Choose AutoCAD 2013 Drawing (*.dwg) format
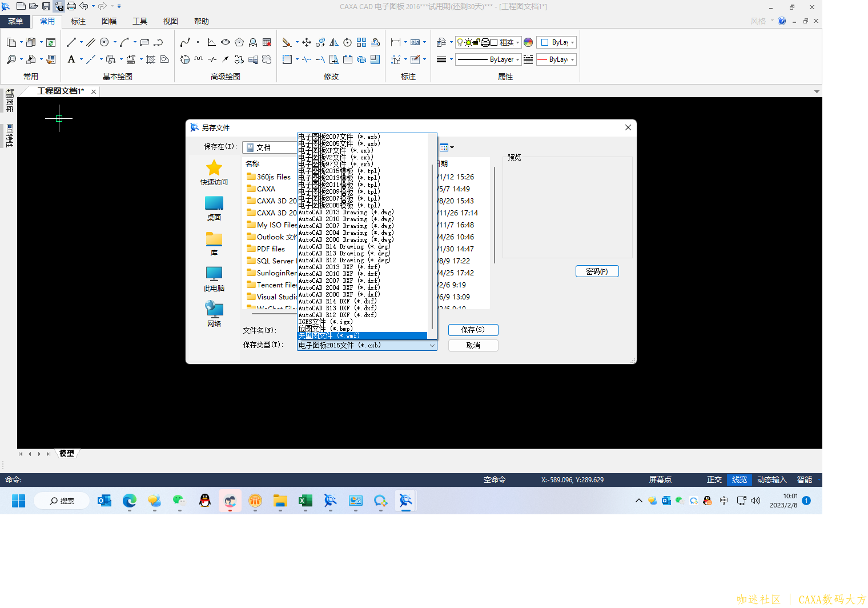 point(345,213)
